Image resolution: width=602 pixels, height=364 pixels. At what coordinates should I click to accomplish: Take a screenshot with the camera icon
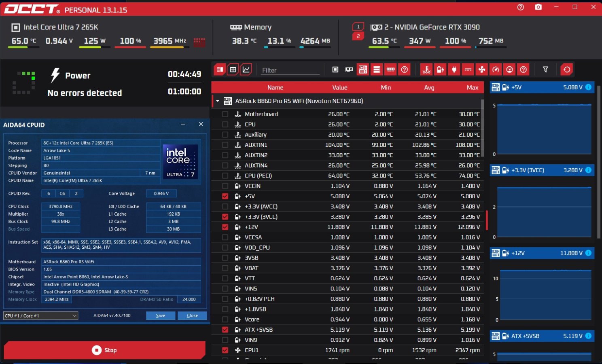538,7
